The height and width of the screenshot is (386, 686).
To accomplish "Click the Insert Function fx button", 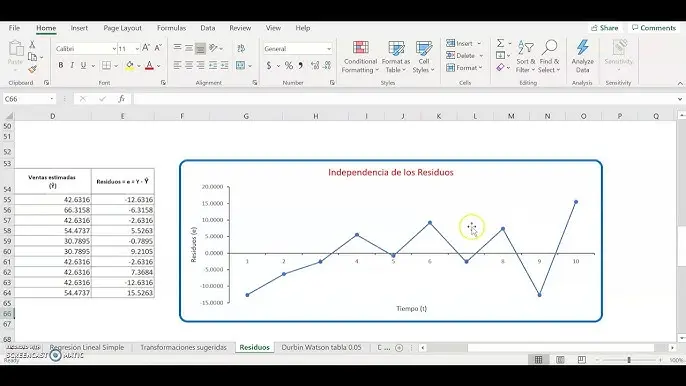I will 122,99.
